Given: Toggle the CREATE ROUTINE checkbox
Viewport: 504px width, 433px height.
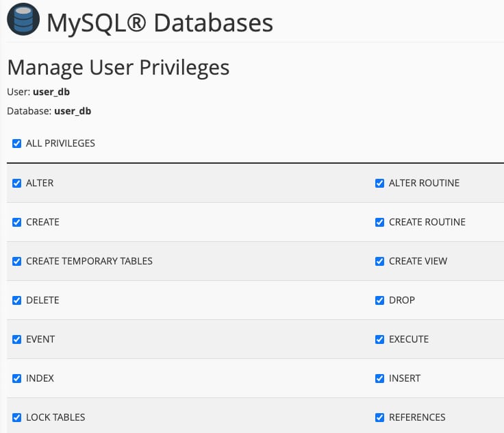Looking at the screenshot, I should coord(380,223).
